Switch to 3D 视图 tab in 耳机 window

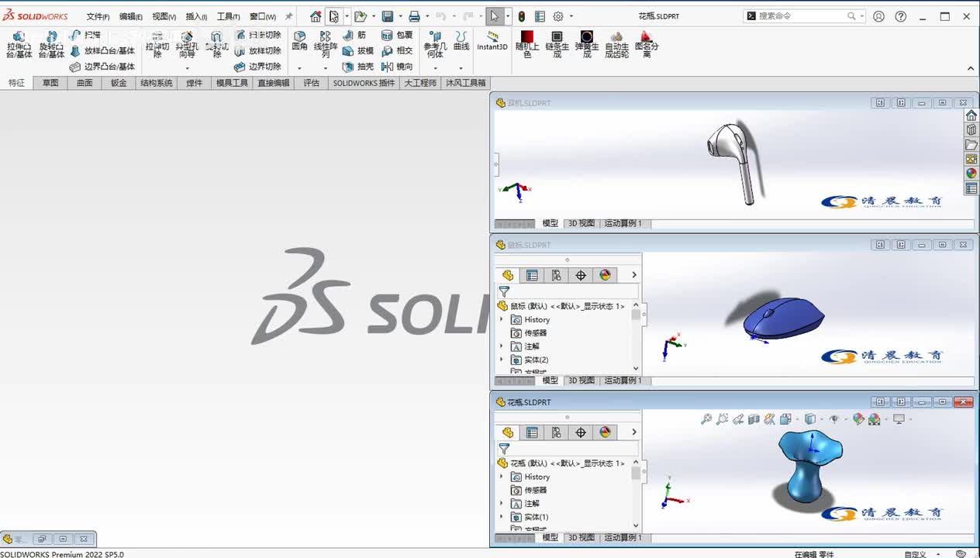point(581,223)
